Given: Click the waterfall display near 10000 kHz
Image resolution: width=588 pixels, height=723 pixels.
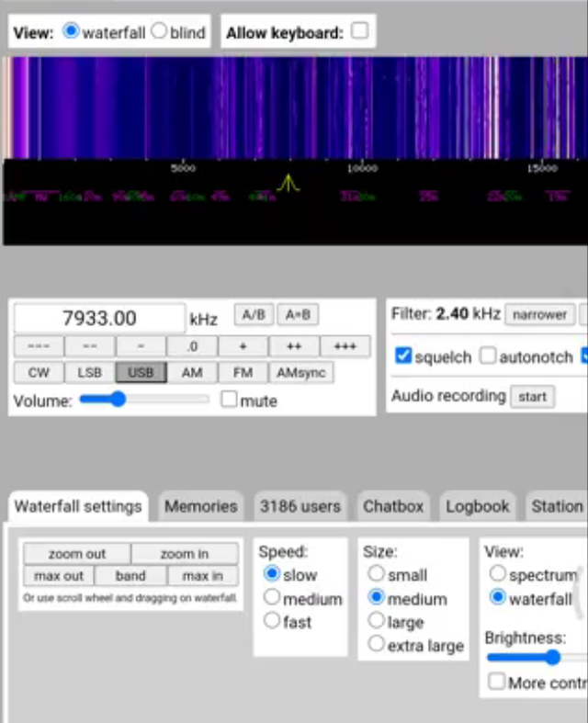Looking at the screenshot, I should [363, 107].
